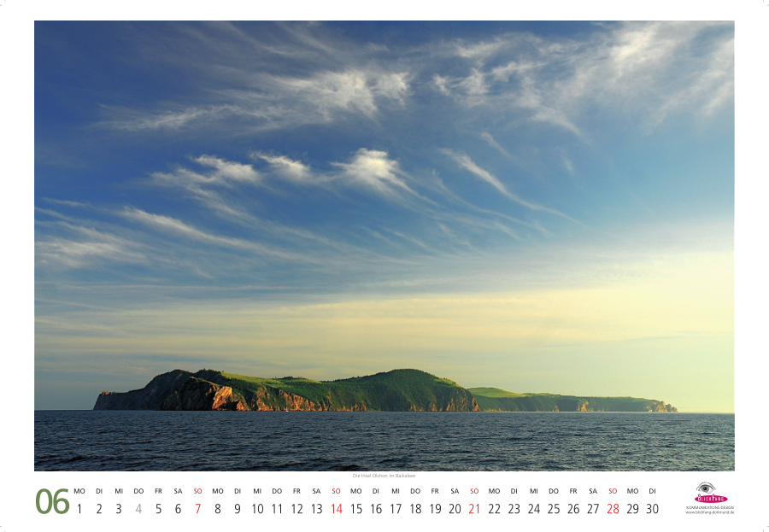
Task: Select day 17 in the calendar
Action: point(396,509)
